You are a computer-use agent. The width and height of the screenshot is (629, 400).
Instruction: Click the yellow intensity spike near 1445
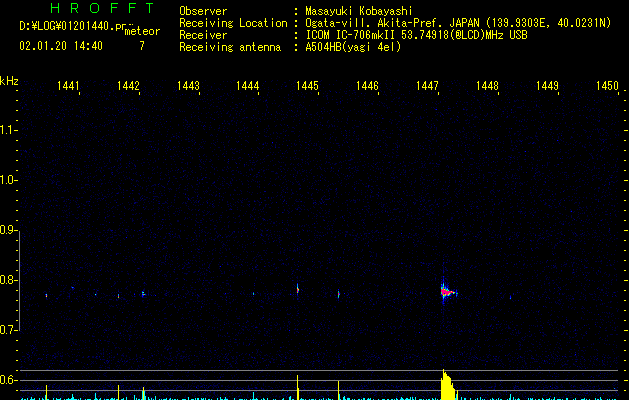[x=298, y=387]
